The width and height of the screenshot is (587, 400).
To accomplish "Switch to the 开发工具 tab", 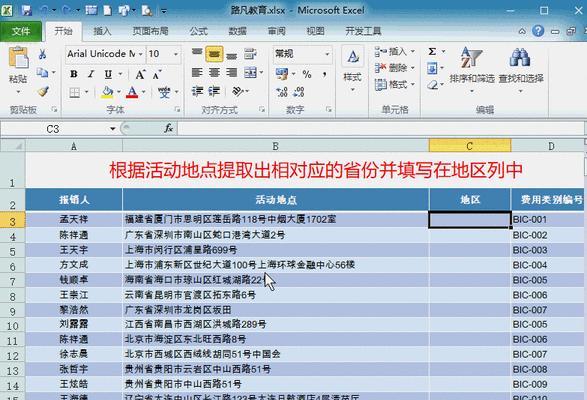I will (x=363, y=31).
